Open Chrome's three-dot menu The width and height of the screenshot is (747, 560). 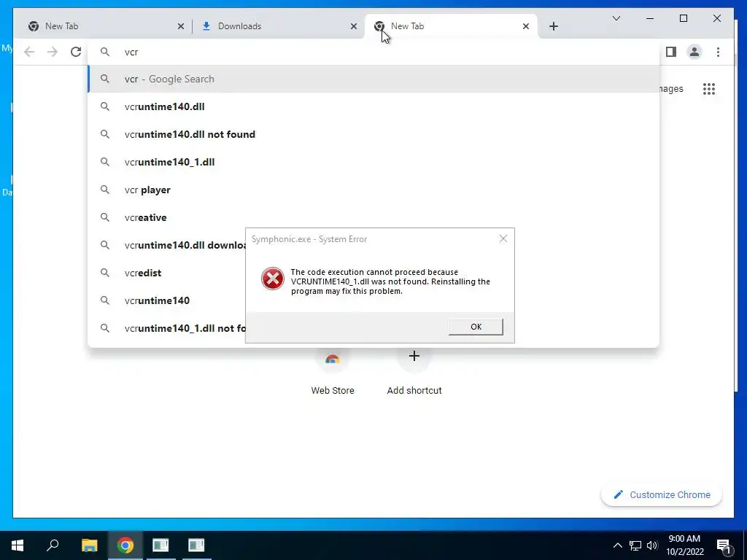point(718,52)
